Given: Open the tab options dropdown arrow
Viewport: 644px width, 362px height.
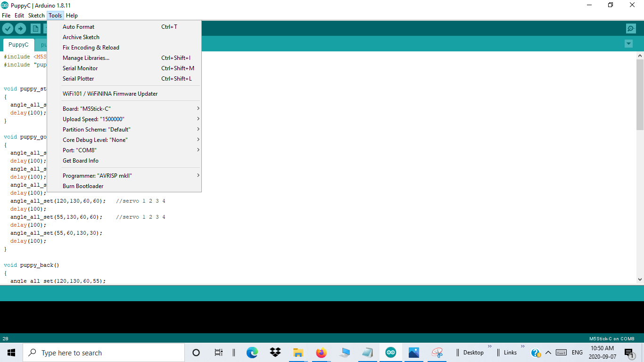Looking at the screenshot, I should (x=628, y=44).
